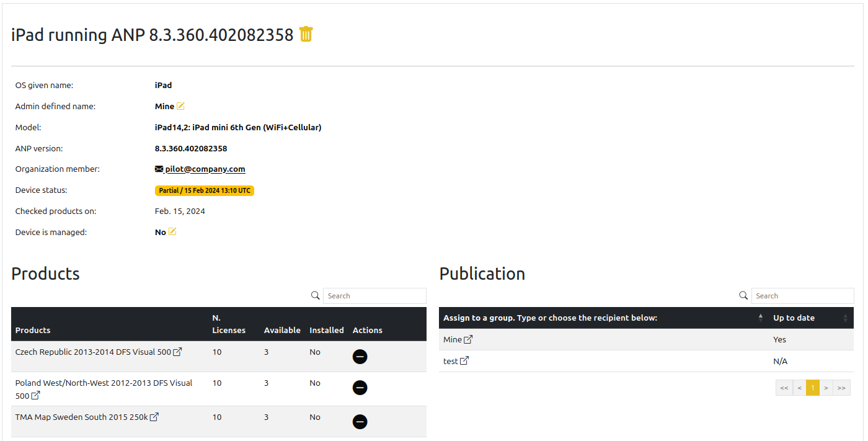Edit the admin defined name Mine
Image resolution: width=868 pixels, height=441 pixels.
point(181,106)
